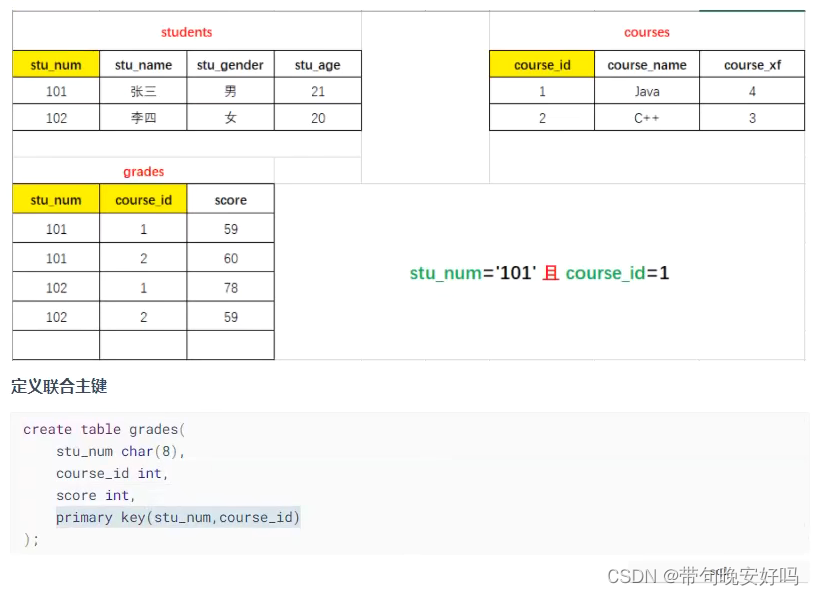Select the stu_age column header
814x595 pixels.
[x=318, y=64]
